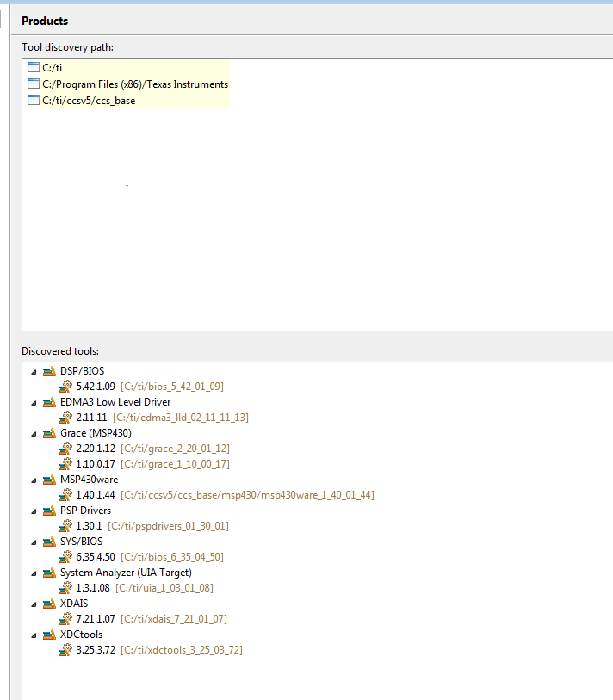Viewport: 613px width, 700px height.
Task: Collapse the EDMA3 Low Level Driver node
Action: [34, 403]
